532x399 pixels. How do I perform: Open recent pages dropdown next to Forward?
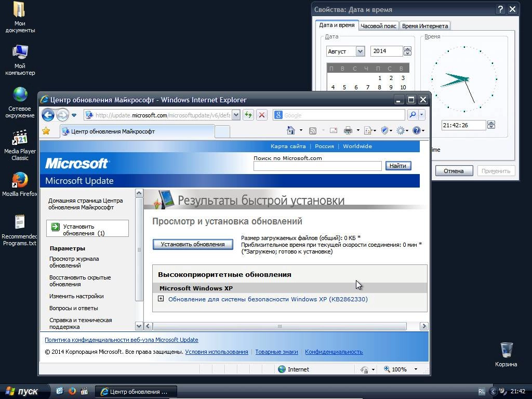click(x=74, y=115)
